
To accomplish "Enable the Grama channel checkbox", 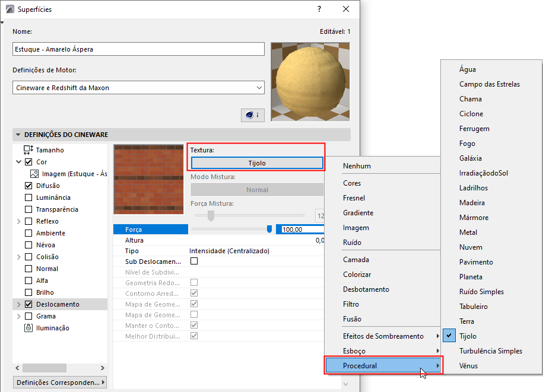I will click(28, 316).
